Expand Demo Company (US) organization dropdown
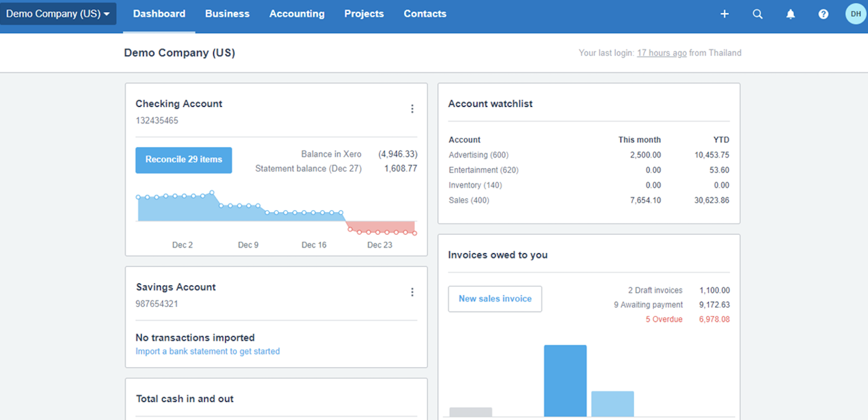868x420 pixels. pos(58,14)
